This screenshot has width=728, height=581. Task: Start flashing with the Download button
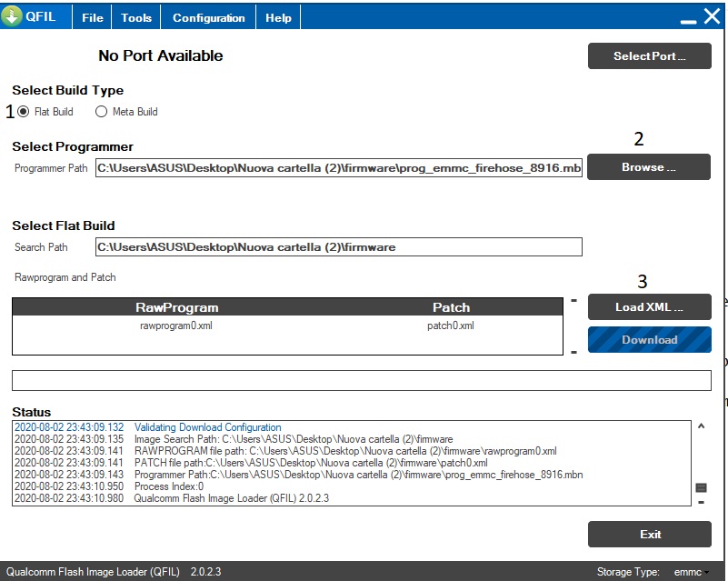tap(649, 339)
